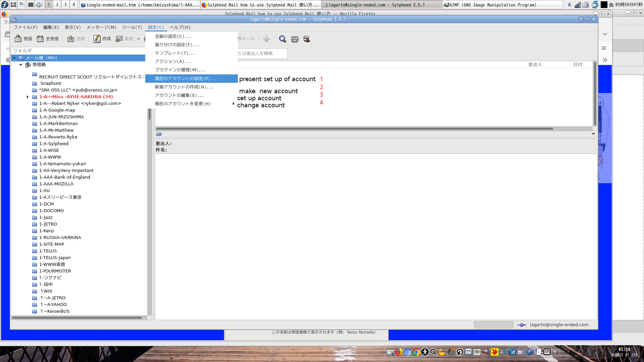Click the printer icon in the toolbar
The height and width of the screenshot is (362, 644).
pyautogui.click(x=294, y=39)
